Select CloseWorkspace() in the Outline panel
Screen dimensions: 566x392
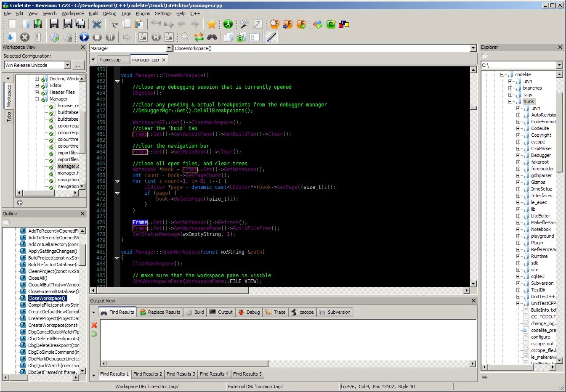(x=47, y=298)
